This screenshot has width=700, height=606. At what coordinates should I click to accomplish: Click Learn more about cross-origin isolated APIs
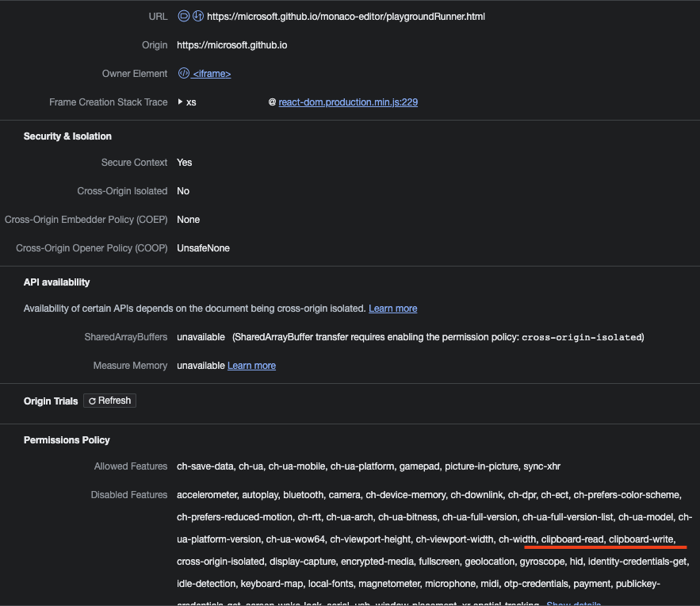coord(392,308)
